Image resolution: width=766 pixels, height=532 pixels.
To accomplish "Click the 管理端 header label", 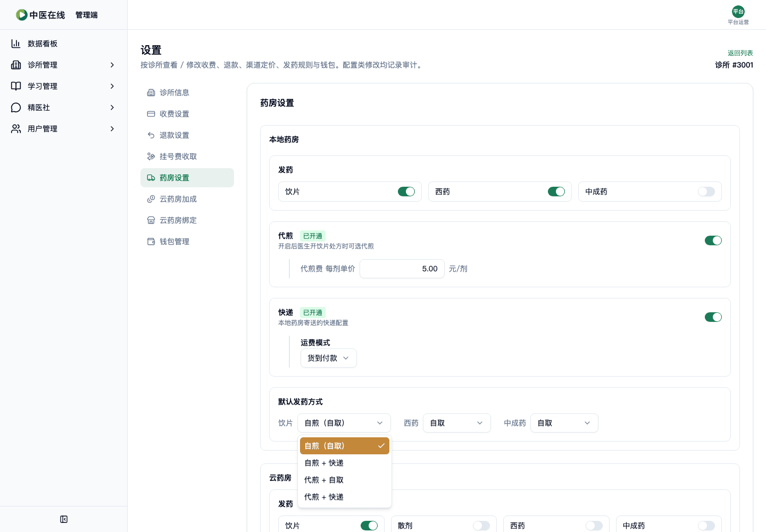I will (87, 15).
